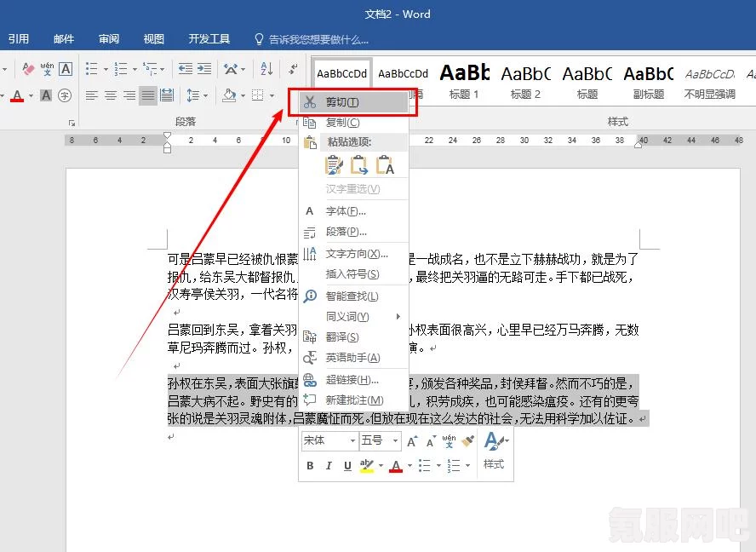Apply distributed alignment in the ribbon
Viewport: 756px width, 552px height.
[x=167, y=95]
